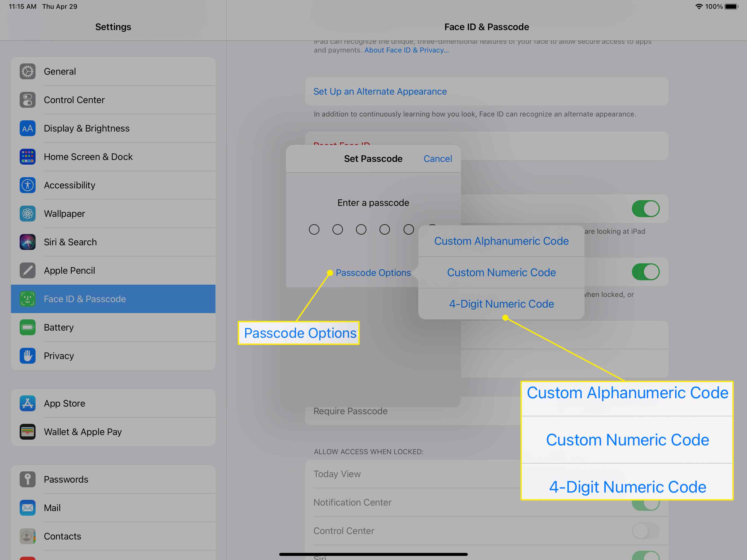Tap the first passcode entry circle

coord(314,230)
